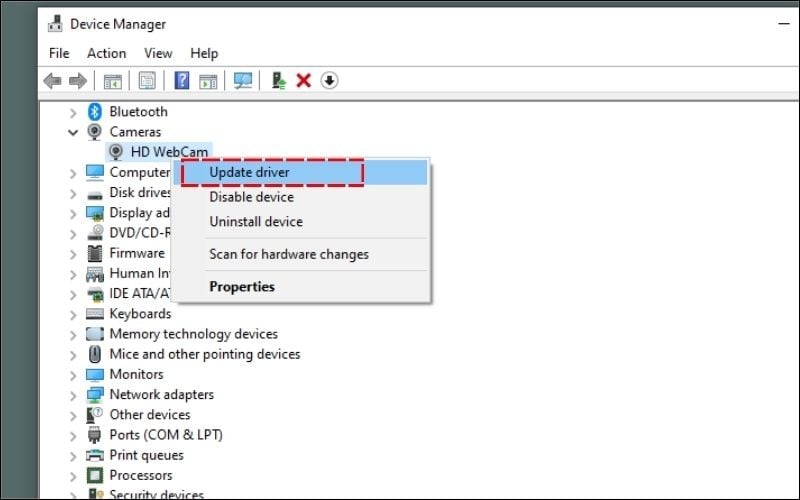This screenshot has width=800, height=500.
Task: Click the Other devices category icon
Action: coord(95,415)
